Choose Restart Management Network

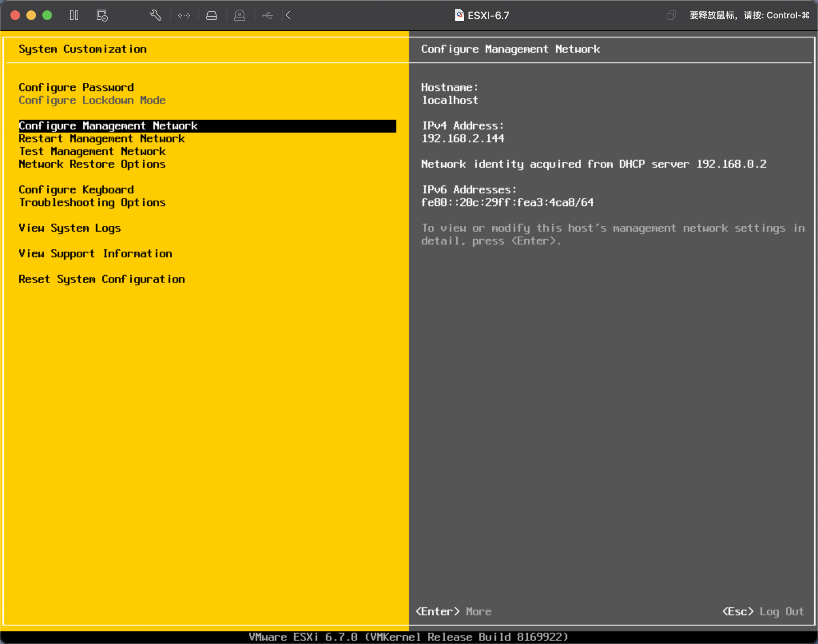(102, 139)
